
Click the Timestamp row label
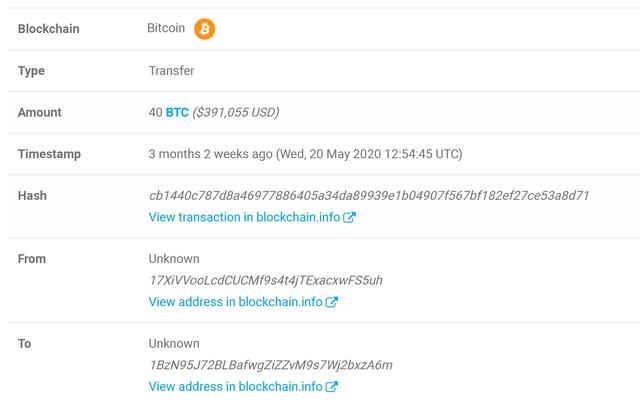coord(49,154)
